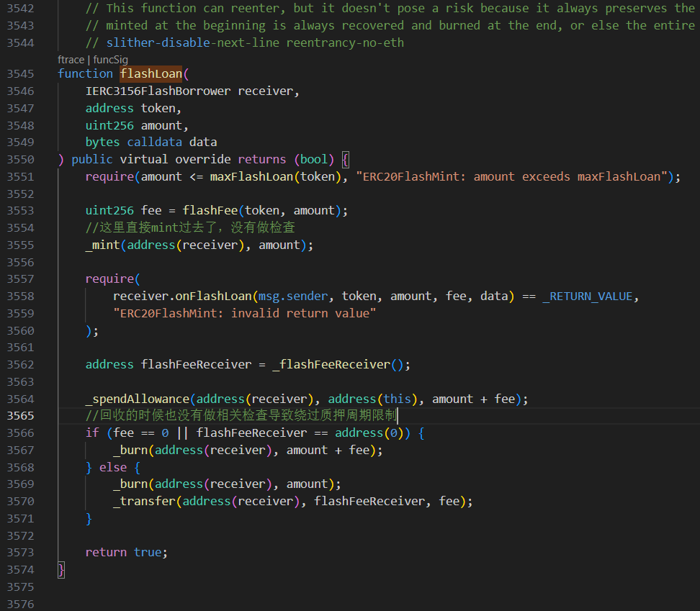The height and width of the screenshot is (611, 700).
Task: Click 'bytes calldata data' parameter
Action: 151,142
